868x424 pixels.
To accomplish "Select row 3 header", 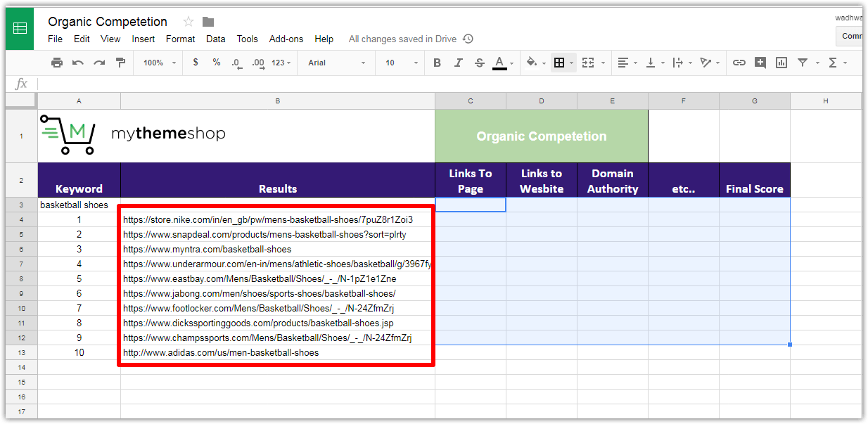I will click(x=22, y=205).
